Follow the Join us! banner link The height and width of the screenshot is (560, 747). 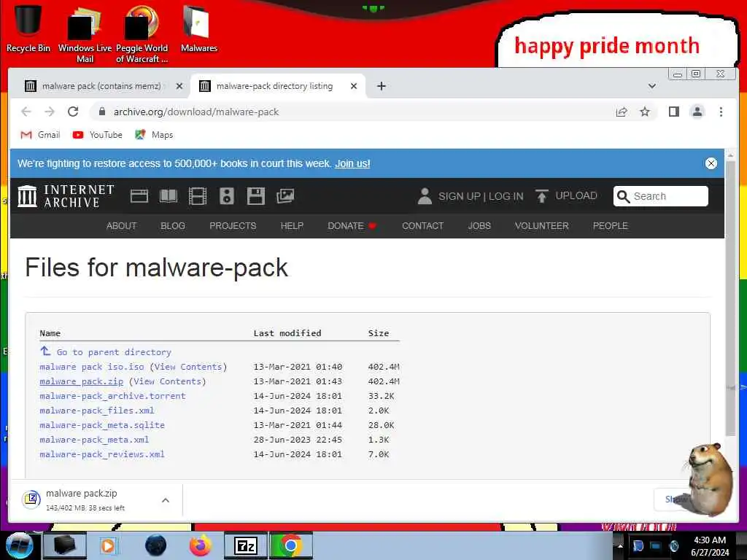click(x=352, y=163)
